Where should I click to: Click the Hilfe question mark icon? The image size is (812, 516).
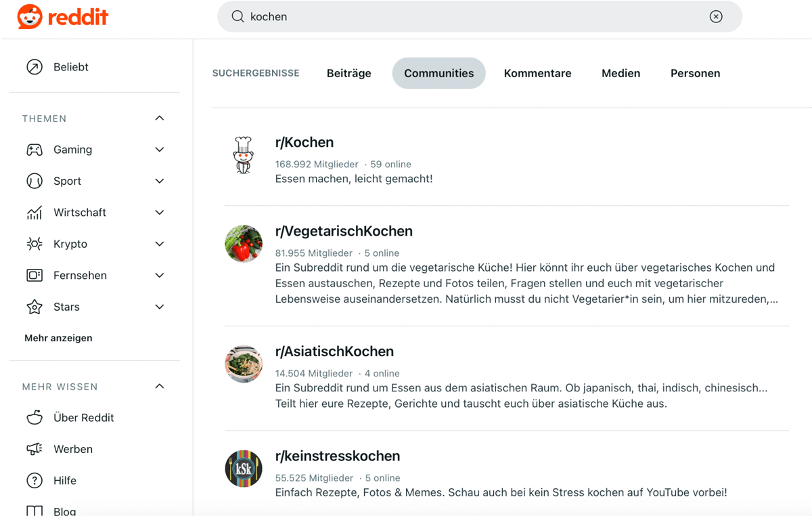(x=35, y=480)
